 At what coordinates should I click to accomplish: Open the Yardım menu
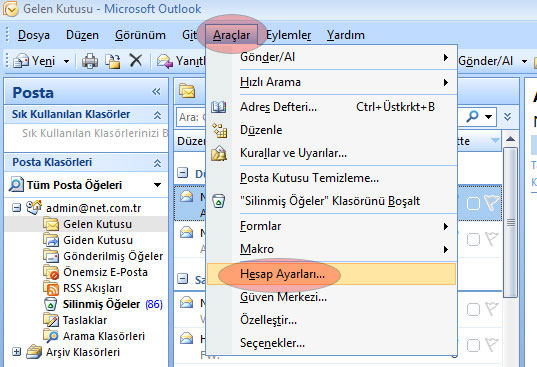tap(346, 35)
